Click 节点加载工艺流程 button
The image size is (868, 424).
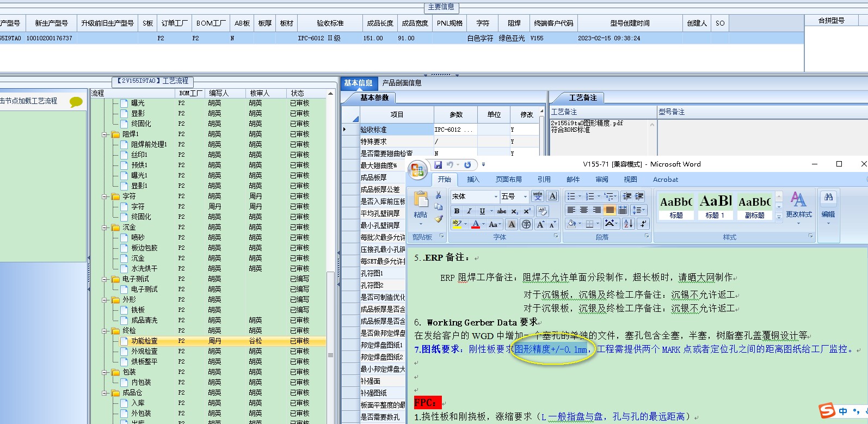(28, 101)
